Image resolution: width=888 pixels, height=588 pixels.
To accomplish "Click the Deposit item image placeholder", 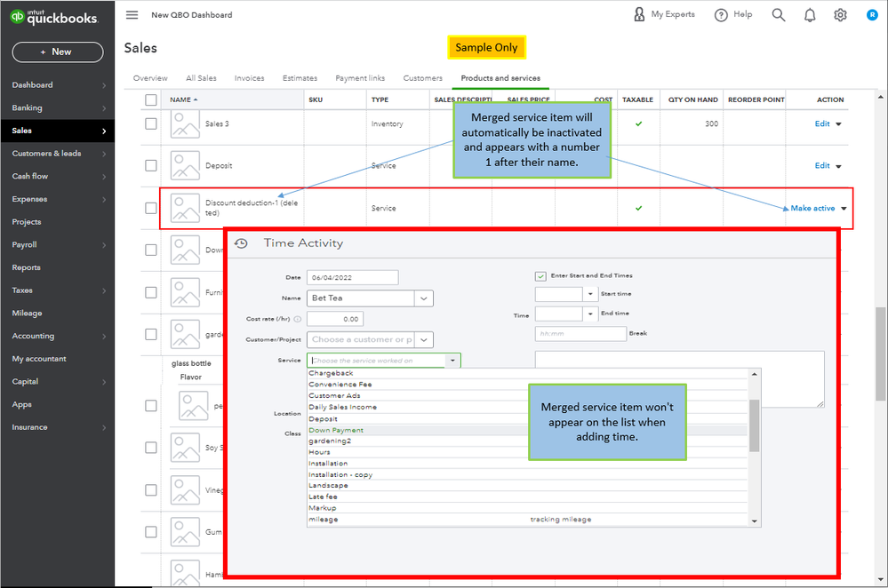I will pyautogui.click(x=185, y=165).
